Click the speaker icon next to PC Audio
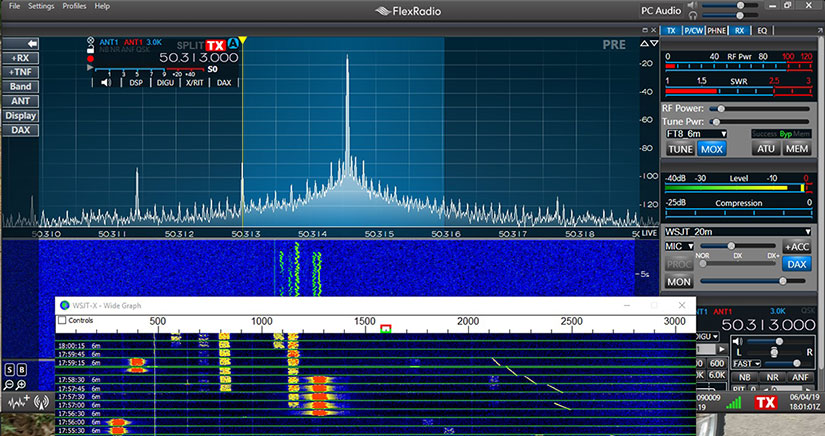This screenshot has height=436, width=825. (692, 5)
